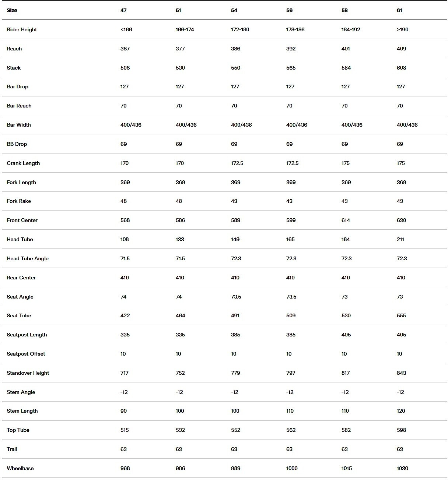Screen dimensions: 448x480
Task: Click the Wheelbase row label
Action: (x=20, y=468)
